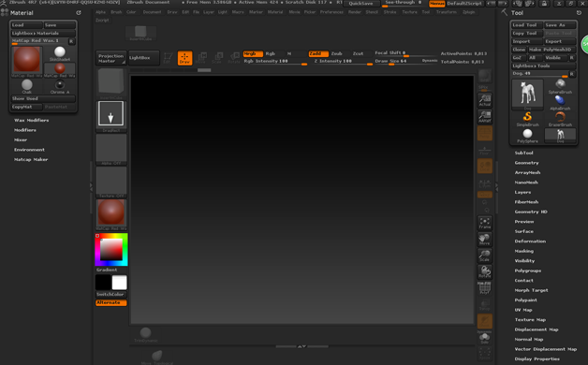588x365 pixels.
Task: Open the DragRect stroke selector
Action: tap(110, 116)
